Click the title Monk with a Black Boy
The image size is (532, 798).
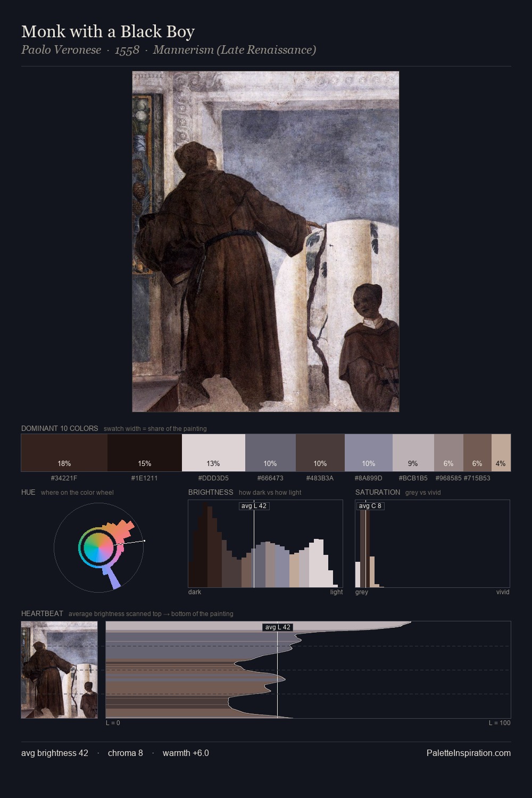coord(108,31)
